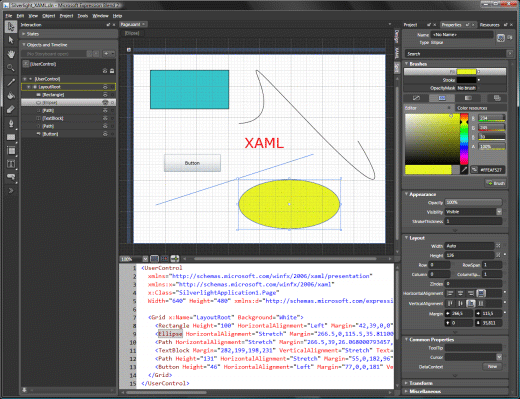This screenshot has height=399, width=520.
Task: Choose the Brush resources tab
Action: 497,98
